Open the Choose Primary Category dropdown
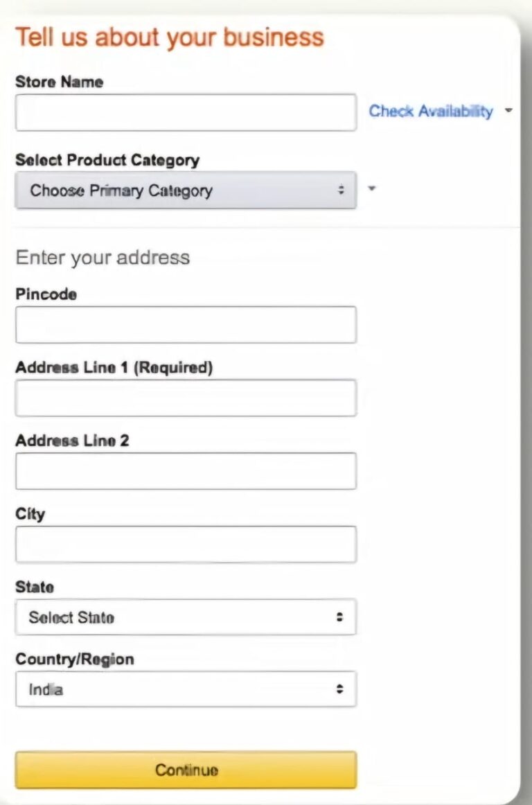Image resolution: width=532 pixels, height=805 pixels. coord(186,191)
